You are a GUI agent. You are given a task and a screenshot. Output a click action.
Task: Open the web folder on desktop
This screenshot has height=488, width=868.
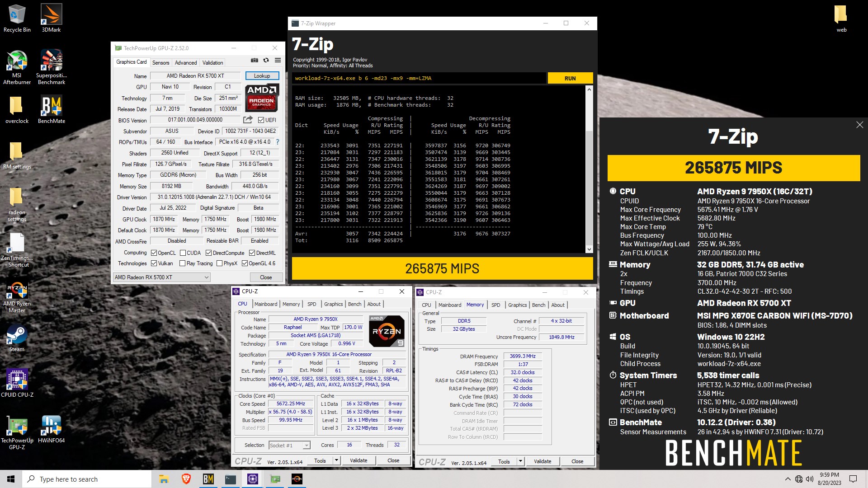tap(841, 18)
